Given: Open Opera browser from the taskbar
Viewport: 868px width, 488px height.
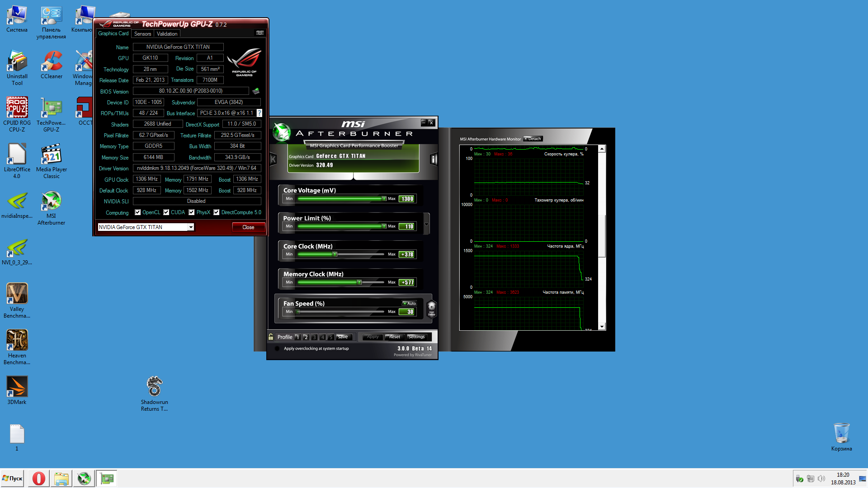Looking at the screenshot, I should click(x=39, y=479).
